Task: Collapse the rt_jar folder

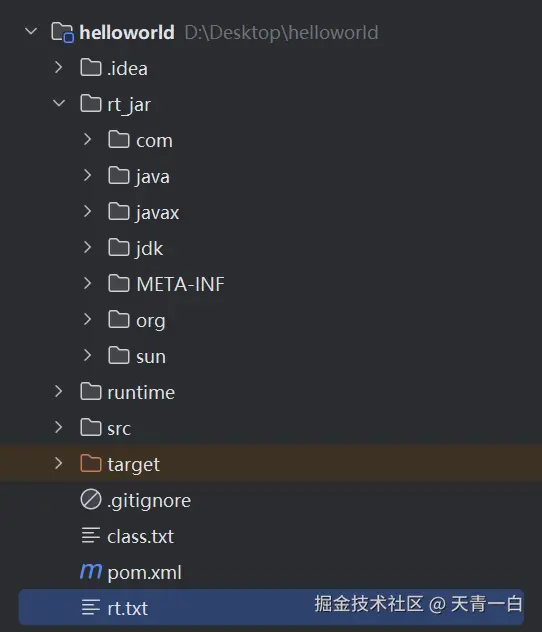Action: pyautogui.click(x=59, y=104)
